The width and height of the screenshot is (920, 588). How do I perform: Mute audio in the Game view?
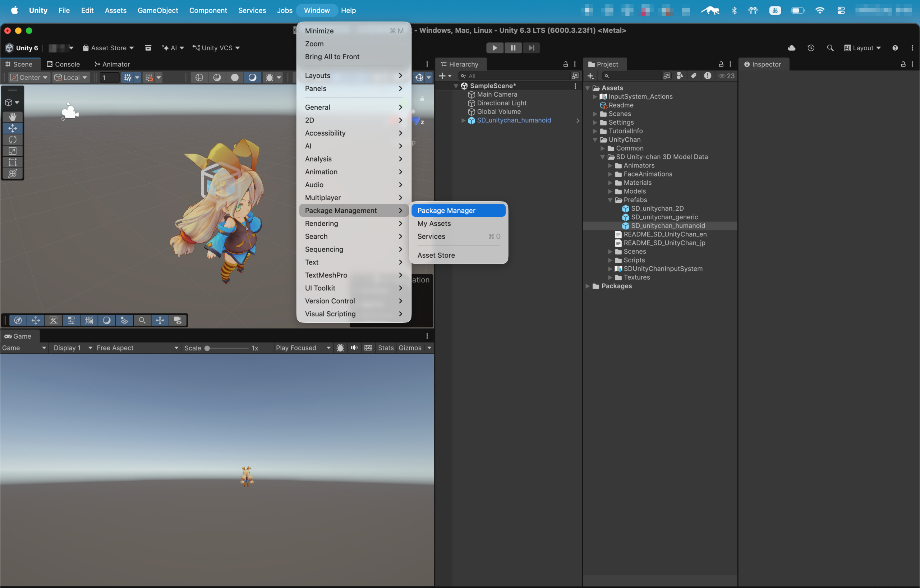(x=354, y=348)
